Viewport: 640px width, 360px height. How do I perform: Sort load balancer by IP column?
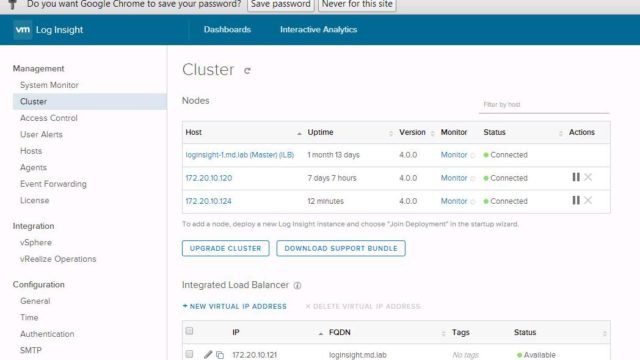pos(320,333)
